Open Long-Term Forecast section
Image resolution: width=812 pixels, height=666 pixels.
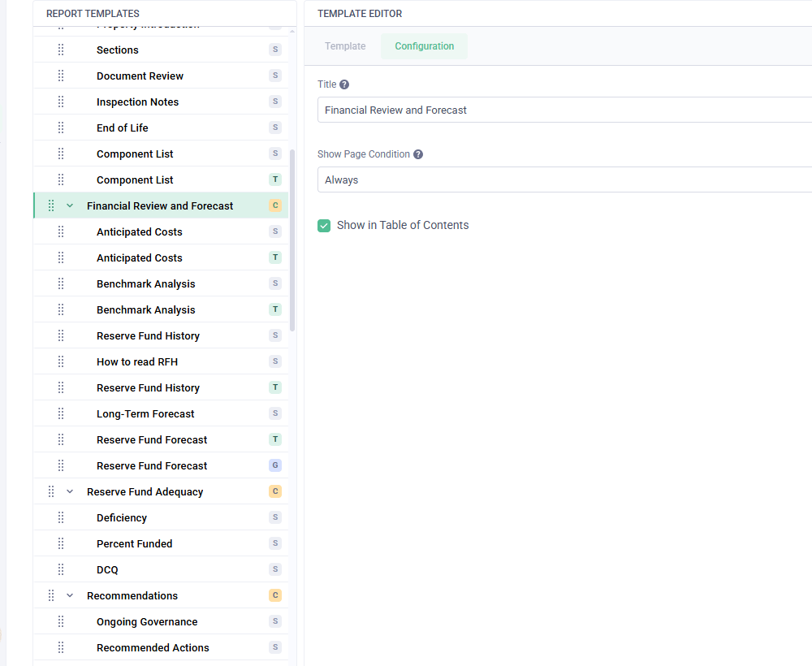tap(161, 413)
